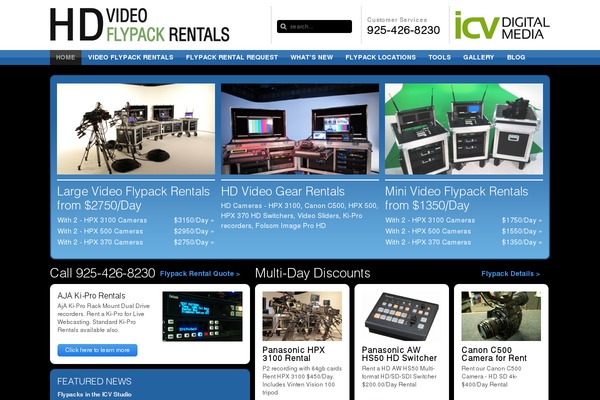Screen dimensions: 600x400
Task: Click the HD gear list description text
Action: 299,216
